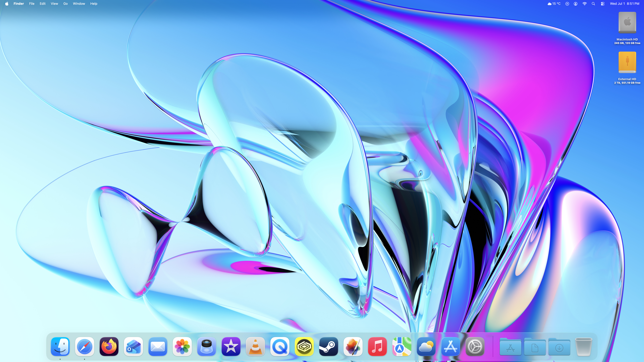This screenshot has height=362, width=644.
Task: Open the Help menu
Action: pyautogui.click(x=94, y=4)
